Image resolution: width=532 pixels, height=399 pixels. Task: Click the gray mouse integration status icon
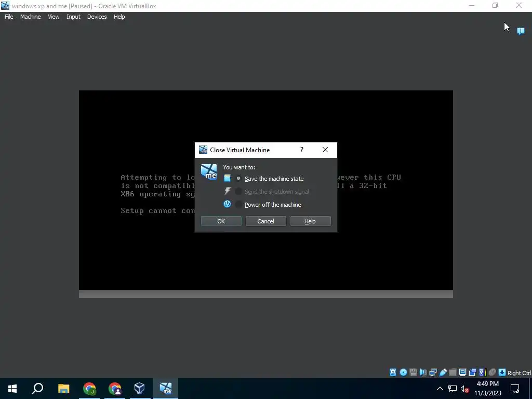pos(493,372)
